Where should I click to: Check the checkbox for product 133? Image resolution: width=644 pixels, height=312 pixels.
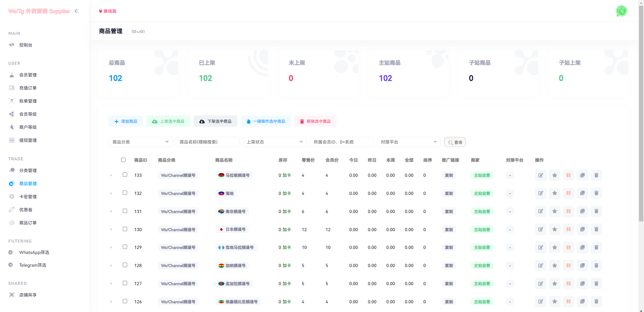point(125,174)
